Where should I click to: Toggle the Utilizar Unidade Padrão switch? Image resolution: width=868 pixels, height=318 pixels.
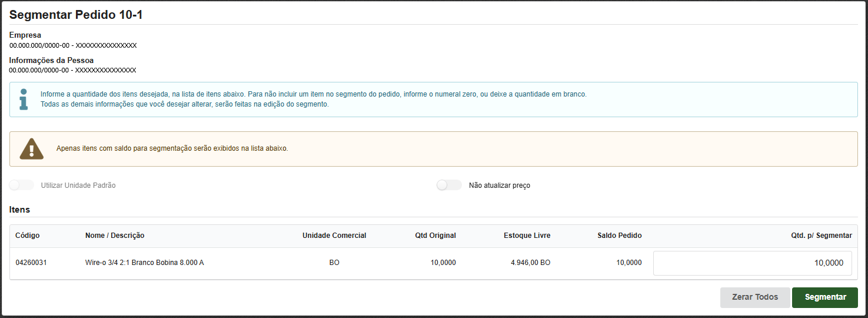coord(22,185)
